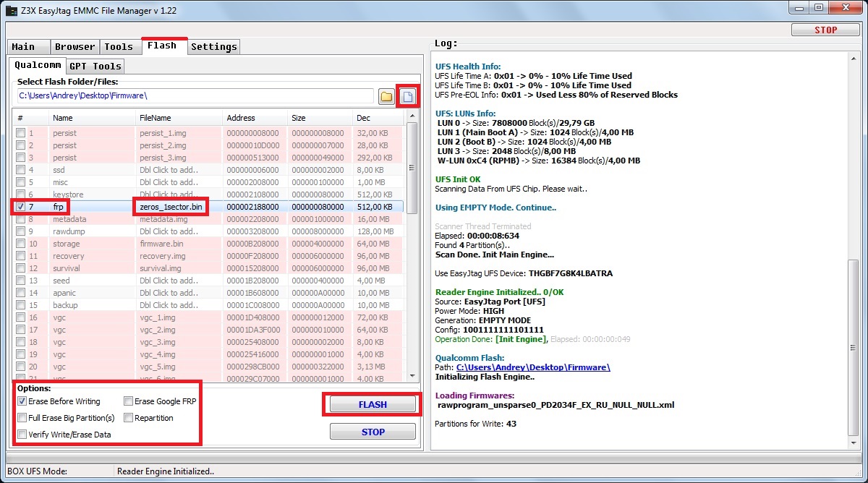The height and width of the screenshot is (483, 868).
Task: Click the red STOP button at top right
Action: (x=825, y=30)
